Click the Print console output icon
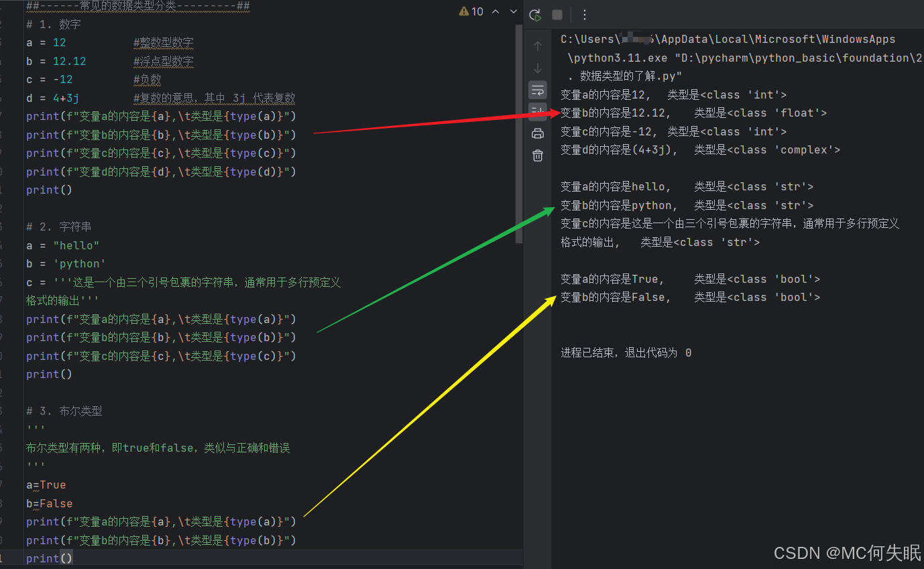Image resolution: width=924 pixels, height=569 pixels. pos(537,133)
